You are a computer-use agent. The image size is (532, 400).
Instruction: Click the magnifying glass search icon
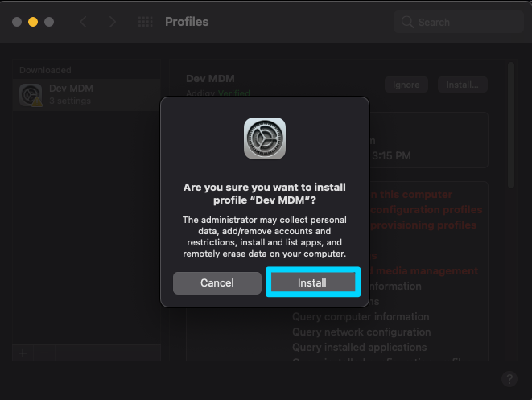[x=407, y=22]
